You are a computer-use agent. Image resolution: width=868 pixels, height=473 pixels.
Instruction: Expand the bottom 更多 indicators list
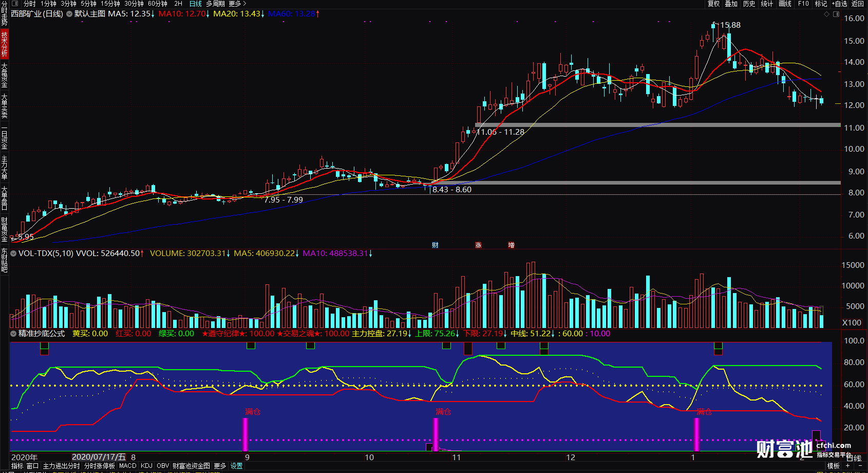220,466
